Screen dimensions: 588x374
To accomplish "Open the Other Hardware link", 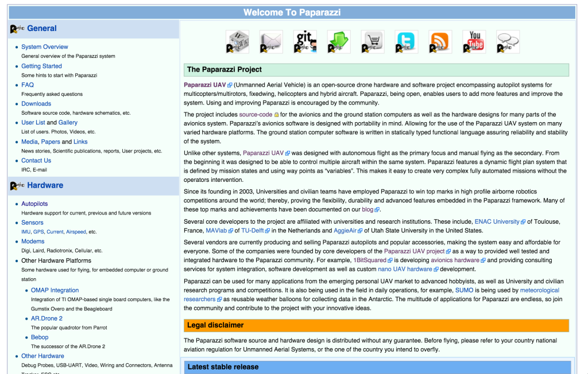I will (42, 356).
